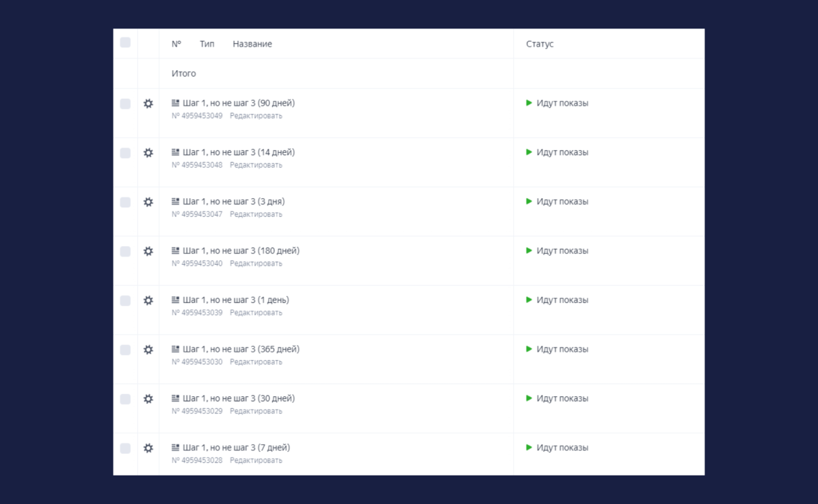This screenshot has height=504, width=818.
Task: Sort by the Название column header
Action: coord(252,44)
